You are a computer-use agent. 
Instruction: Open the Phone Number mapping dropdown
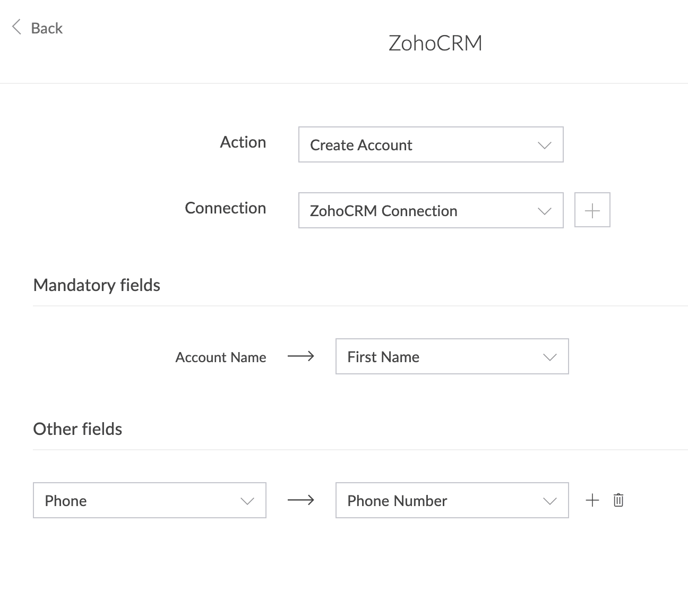[x=452, y=500]
